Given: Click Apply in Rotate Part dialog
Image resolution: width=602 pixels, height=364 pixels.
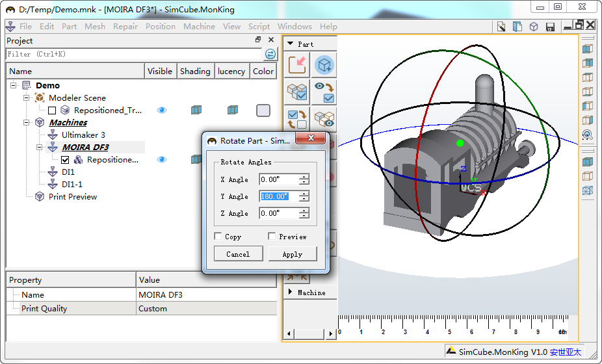Looking at the screenshot, I should [293, 253].
